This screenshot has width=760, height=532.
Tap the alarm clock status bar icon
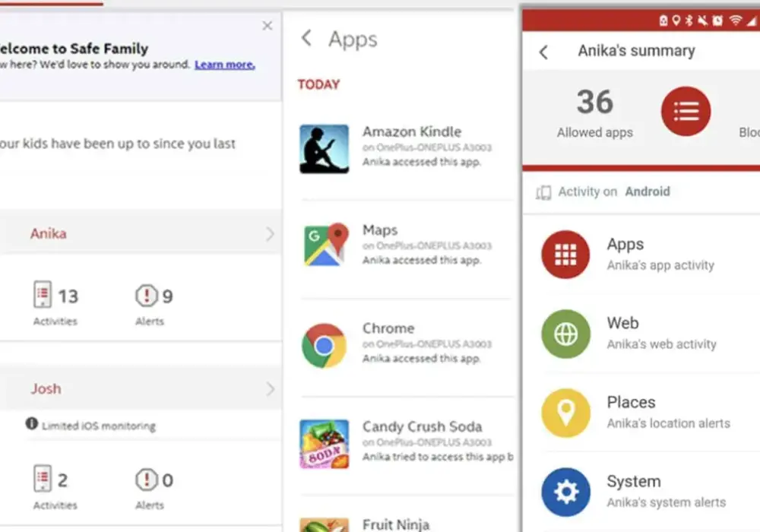click(717, 21)
